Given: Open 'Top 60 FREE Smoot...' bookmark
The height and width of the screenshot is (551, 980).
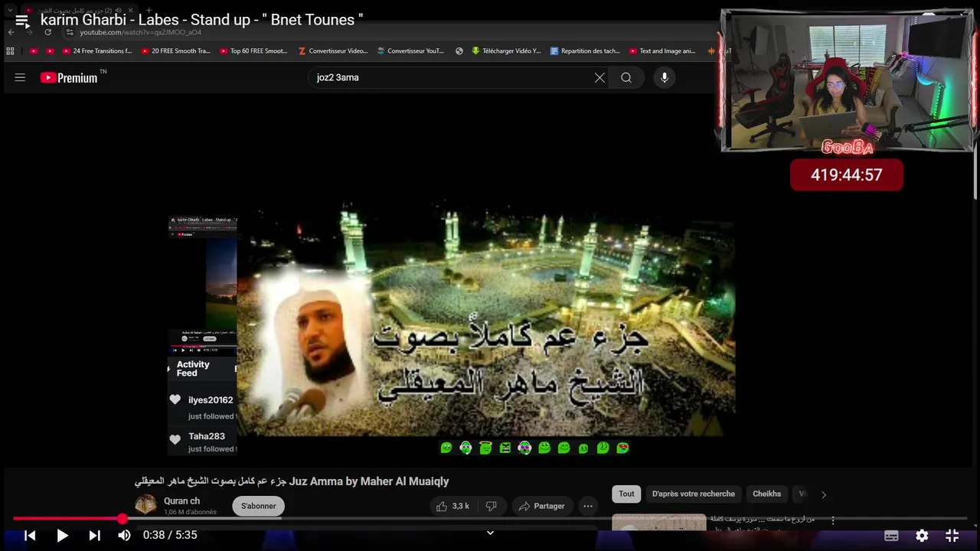Looking at the screenshot, I should [253, 51].
